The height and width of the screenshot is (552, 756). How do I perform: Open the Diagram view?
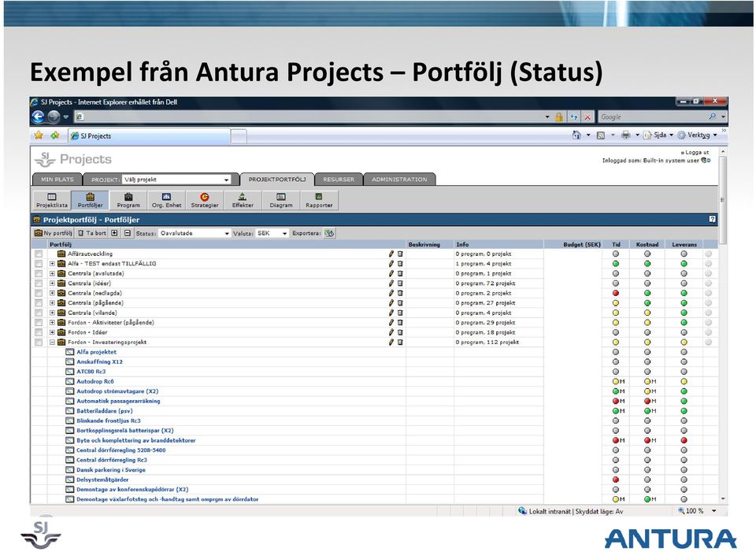(x=281, y=200)
